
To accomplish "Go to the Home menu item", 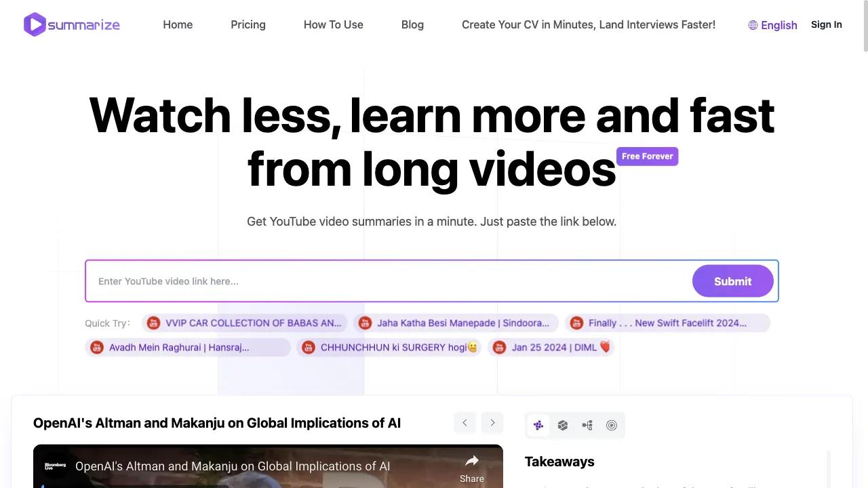I will pyautogui.click(x=178, y=24).
